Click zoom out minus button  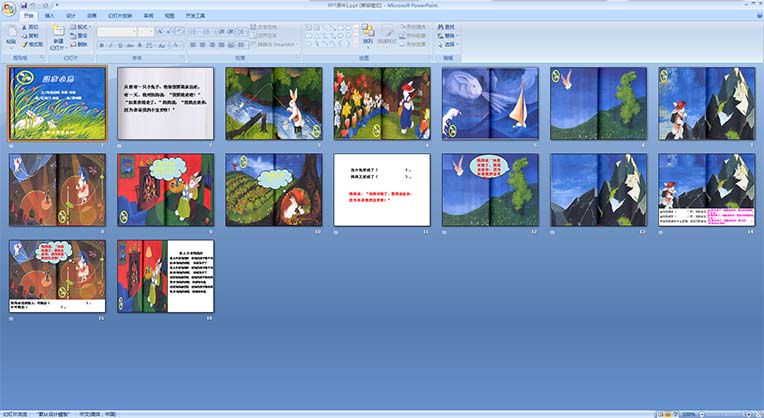702,414
